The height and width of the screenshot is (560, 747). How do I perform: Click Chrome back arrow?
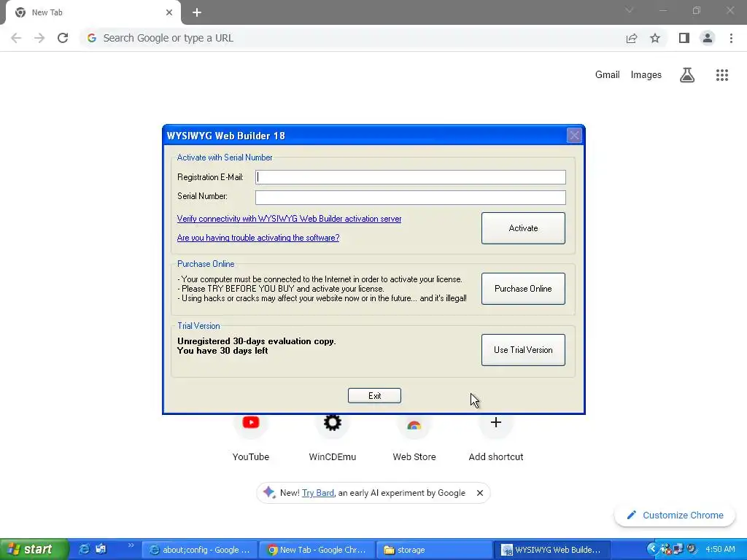pos(16,38)
